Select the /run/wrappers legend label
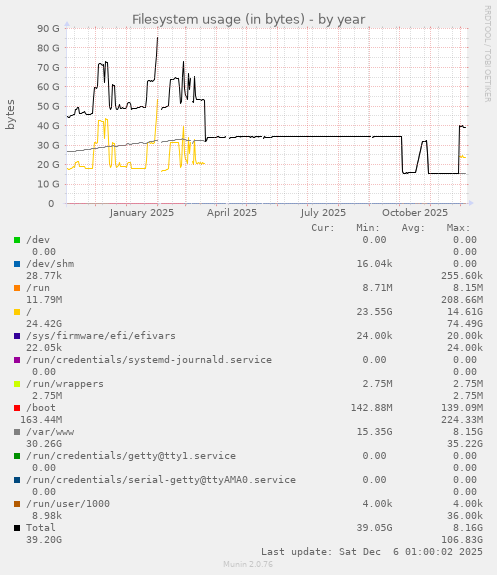Screen dimensions: 497x575 pyautogui.click(x=65, y=384)
